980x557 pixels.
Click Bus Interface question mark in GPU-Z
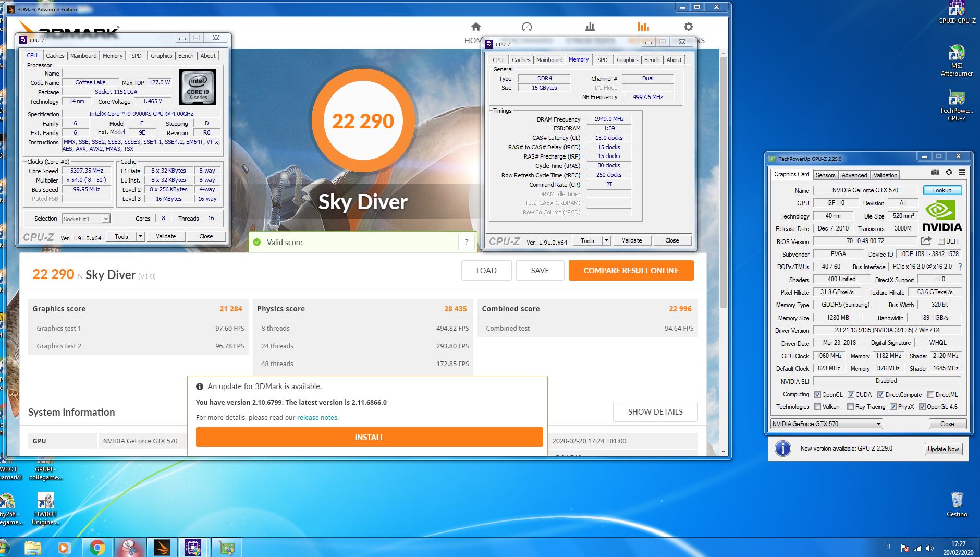(960, 267)
